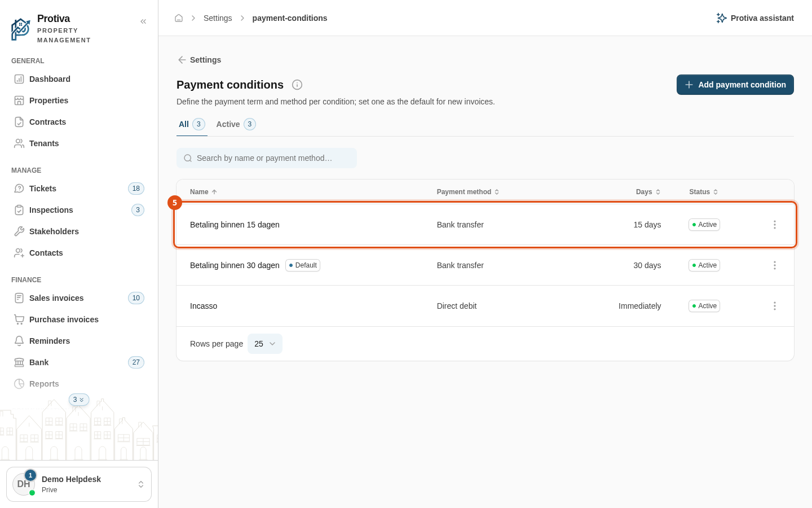Go to Stakeholders page
812x508 pixels.
click(x=79, y=231)
